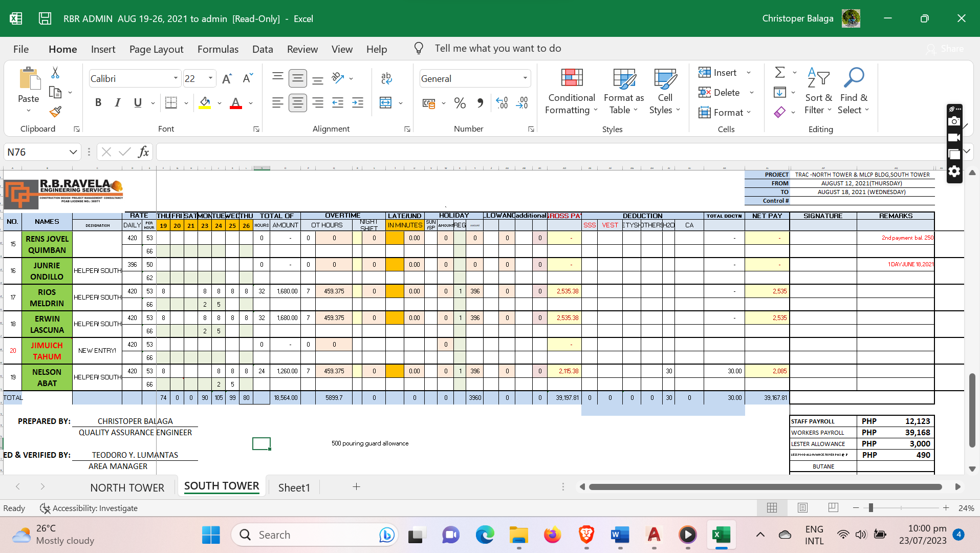This screenshot has width=980, height=553.
Task: Decrease font size with smaller A
Action: click(248, 78)
